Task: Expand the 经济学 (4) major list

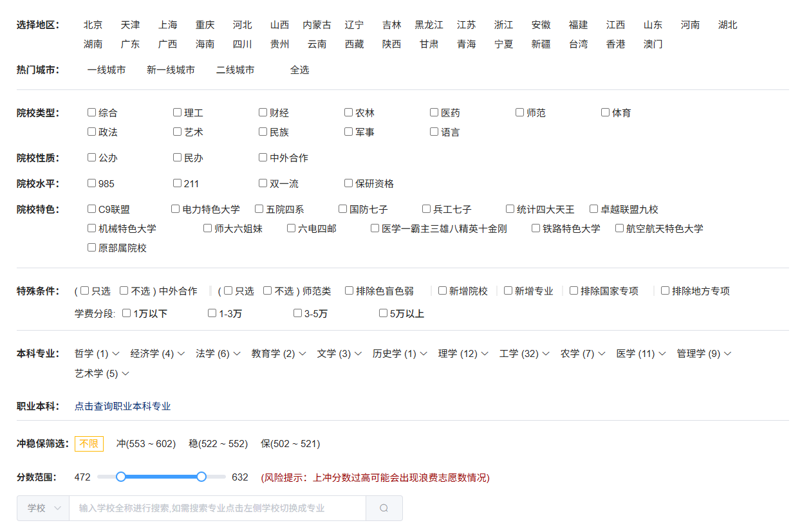Action: click(x=157, y=353)
